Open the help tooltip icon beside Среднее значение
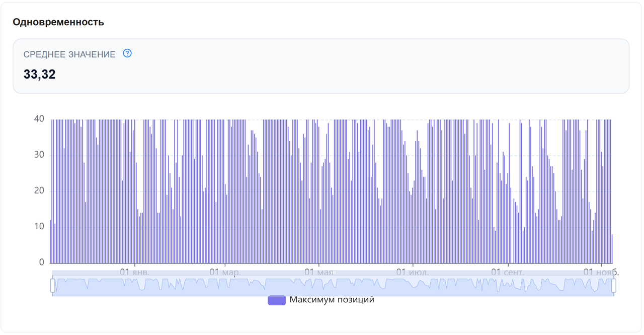Image resolution: width=644 pixels, height=335 pixels. 127,53
